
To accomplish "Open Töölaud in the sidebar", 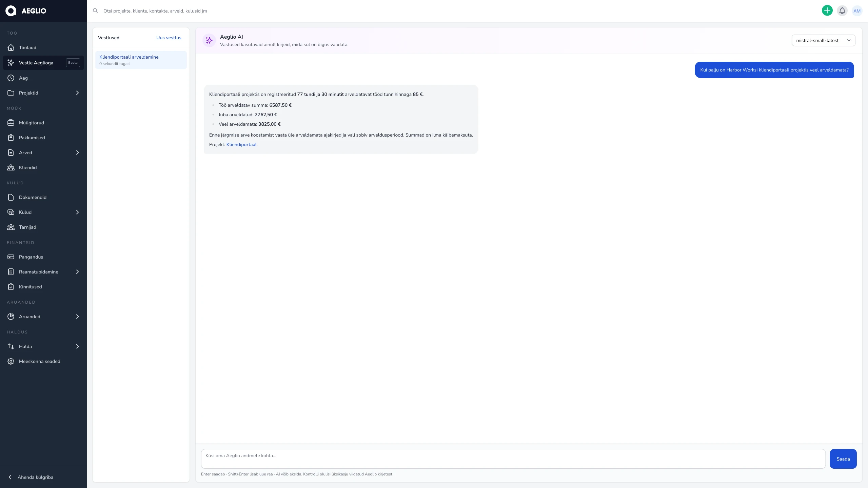I will [x=43, y=47].
